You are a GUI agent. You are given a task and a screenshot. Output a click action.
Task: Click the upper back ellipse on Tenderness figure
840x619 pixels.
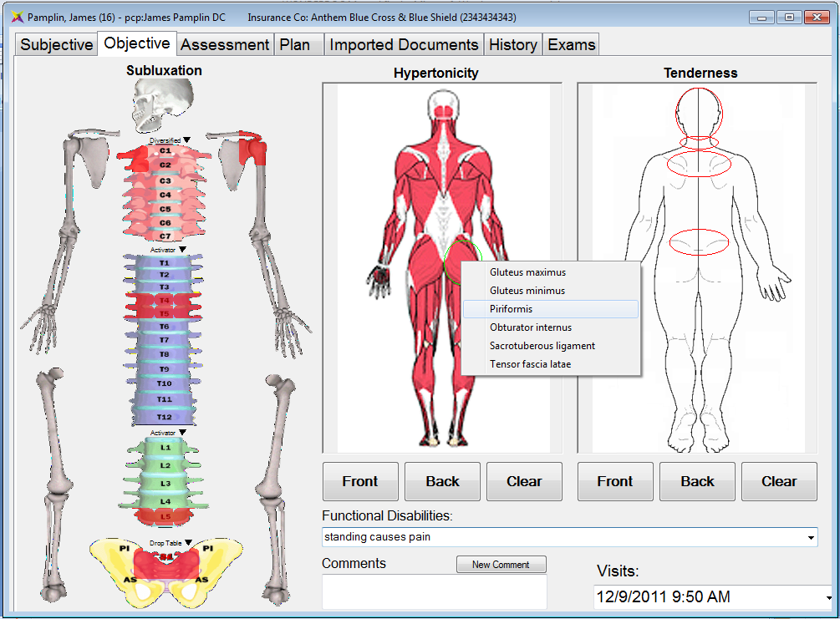point(699,164)
